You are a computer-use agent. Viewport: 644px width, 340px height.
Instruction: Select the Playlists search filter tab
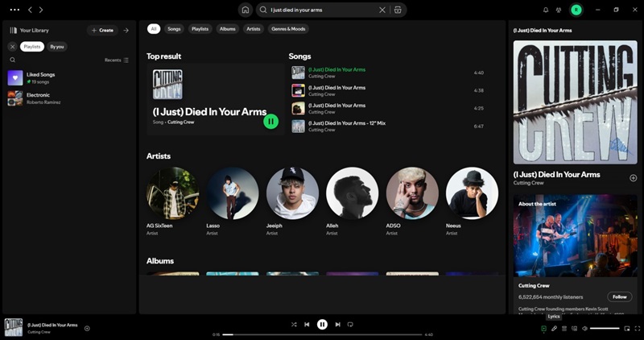coord(200,29)
